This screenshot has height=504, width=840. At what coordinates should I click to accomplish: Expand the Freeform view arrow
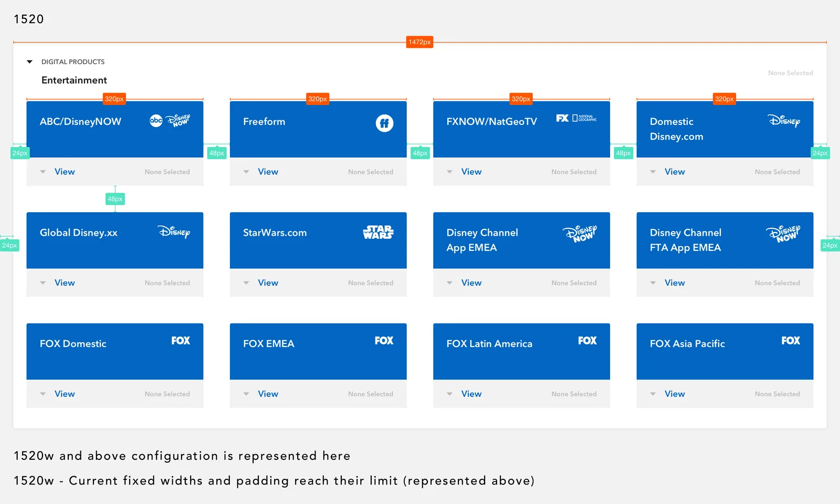(x=246, y=172)
